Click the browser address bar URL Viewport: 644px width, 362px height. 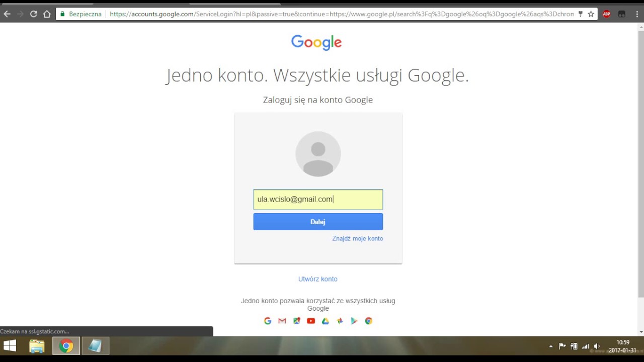pos(342,14)
